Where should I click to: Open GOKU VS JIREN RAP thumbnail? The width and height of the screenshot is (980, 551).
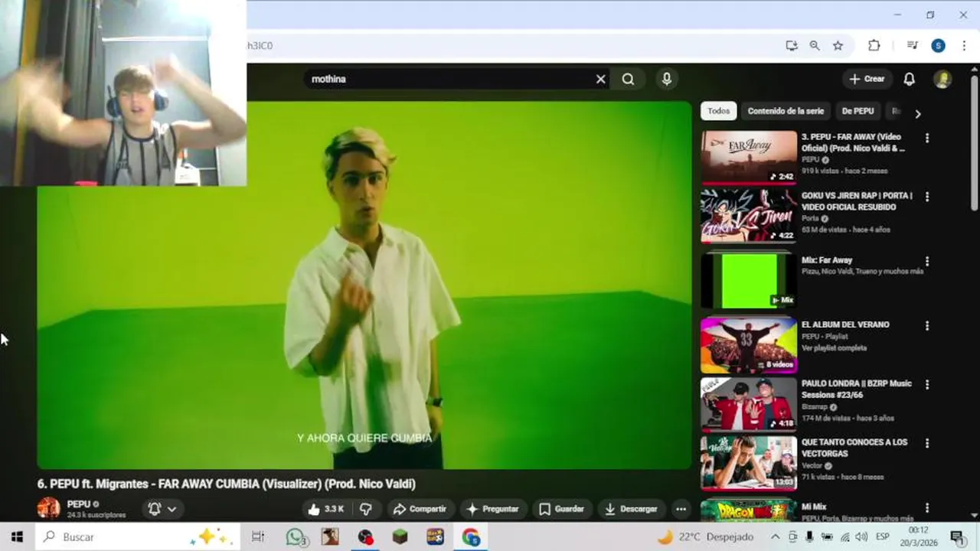coord(749,216)
